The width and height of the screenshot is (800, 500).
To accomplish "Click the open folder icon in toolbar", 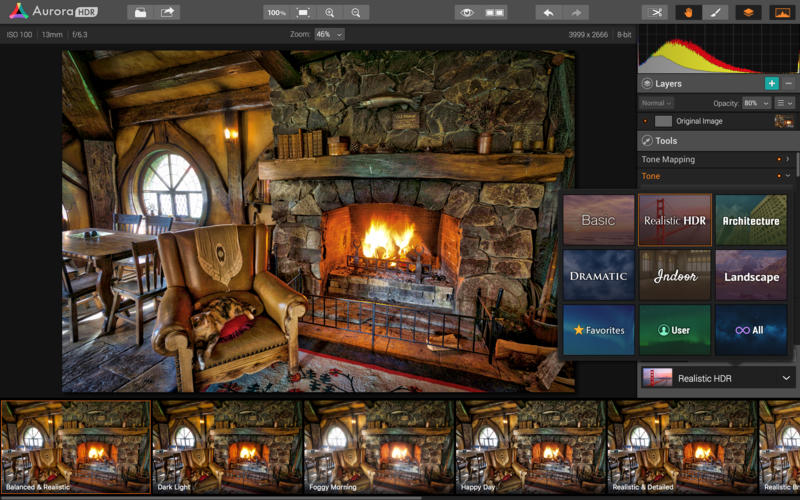I will pos(141,12).
